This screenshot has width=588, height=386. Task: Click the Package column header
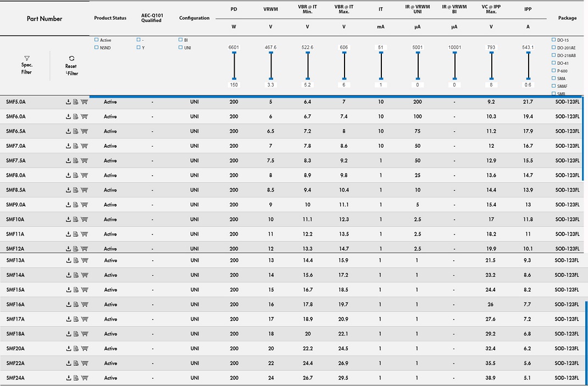click(x=567, y=18)
